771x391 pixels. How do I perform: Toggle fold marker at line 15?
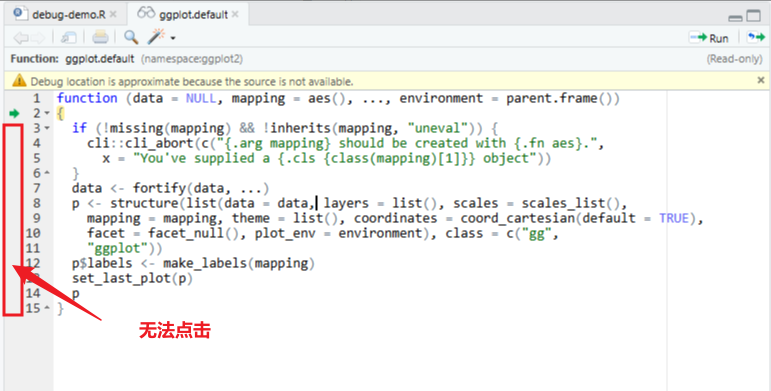pyautogui.click(x=47, y=308)
